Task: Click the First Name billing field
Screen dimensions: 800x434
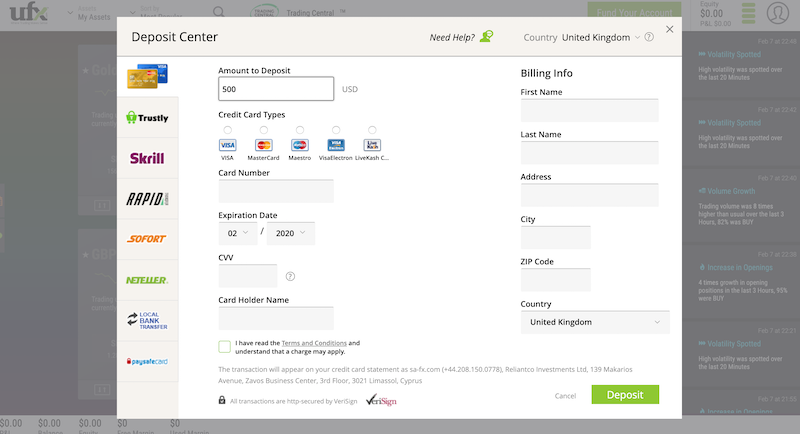Action: tap(589, 110)
